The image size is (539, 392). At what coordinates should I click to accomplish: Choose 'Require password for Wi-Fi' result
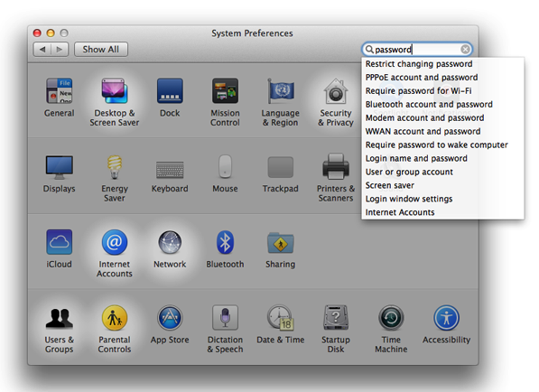click(442, 91)
